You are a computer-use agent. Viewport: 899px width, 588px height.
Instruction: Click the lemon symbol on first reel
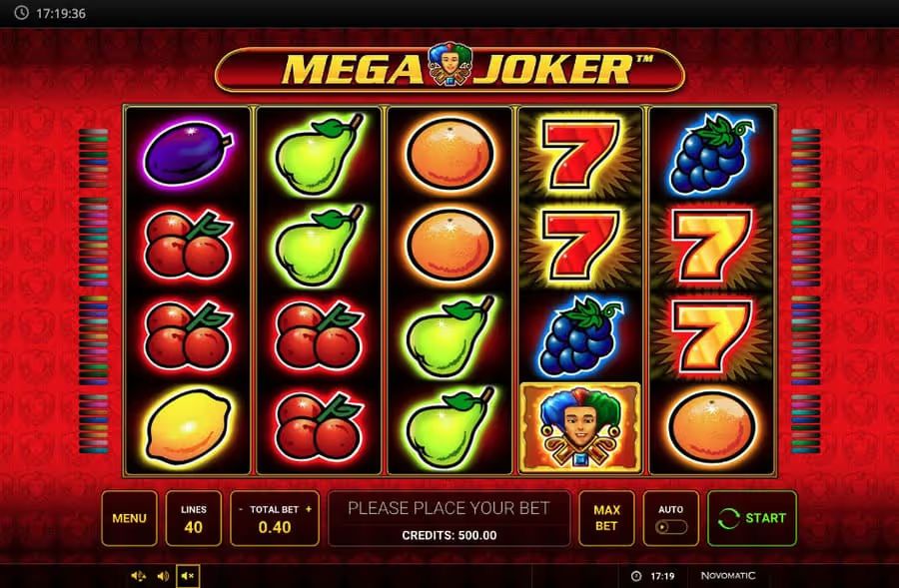189,426
